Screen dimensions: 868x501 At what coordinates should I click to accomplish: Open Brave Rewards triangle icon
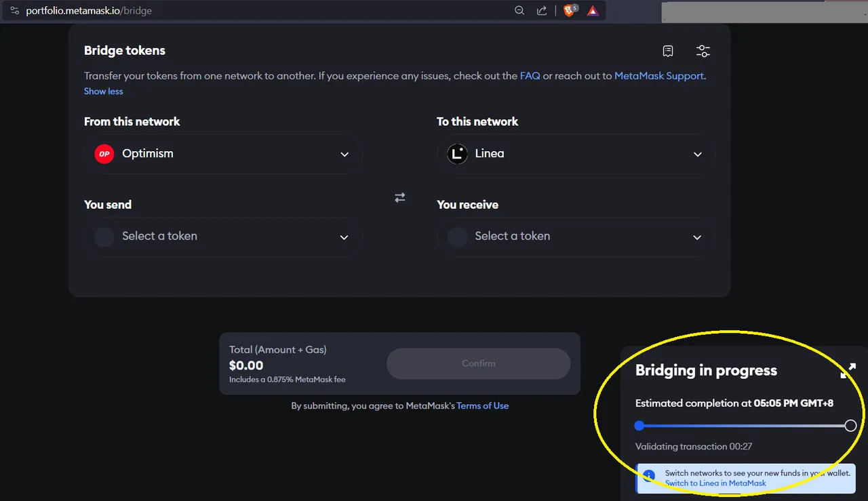(593, 11)
